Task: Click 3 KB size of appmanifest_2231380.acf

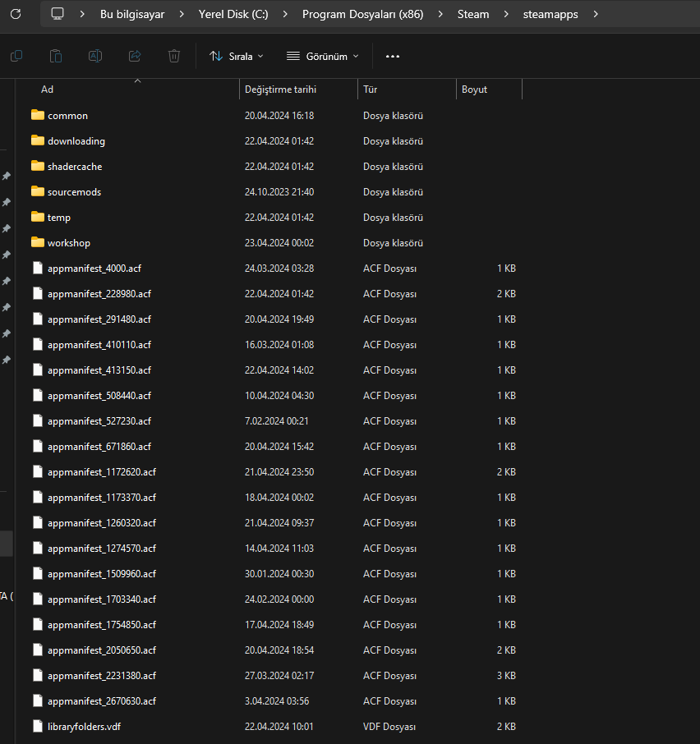Action: click(x=506, y=676)
